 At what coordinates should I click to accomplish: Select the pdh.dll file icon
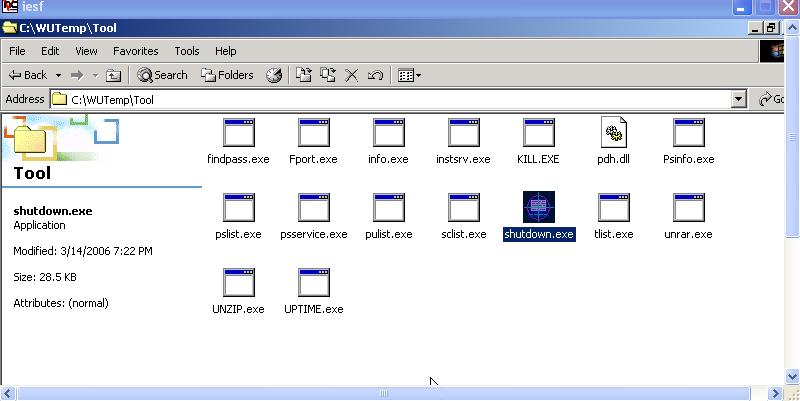click(x=613, y=133)
